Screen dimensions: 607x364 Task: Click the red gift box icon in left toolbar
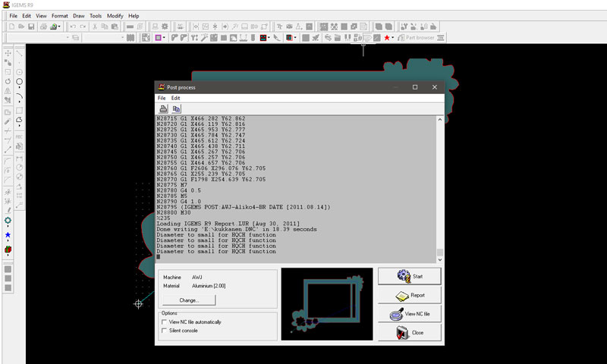pyautogui.click(x=8, y=249)
